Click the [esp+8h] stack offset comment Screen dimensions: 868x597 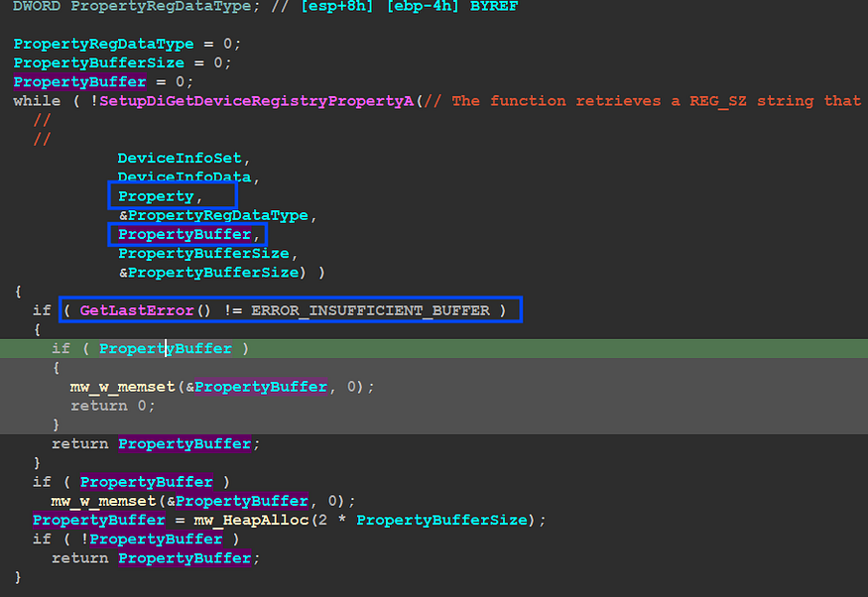click(x=336, y=7)
